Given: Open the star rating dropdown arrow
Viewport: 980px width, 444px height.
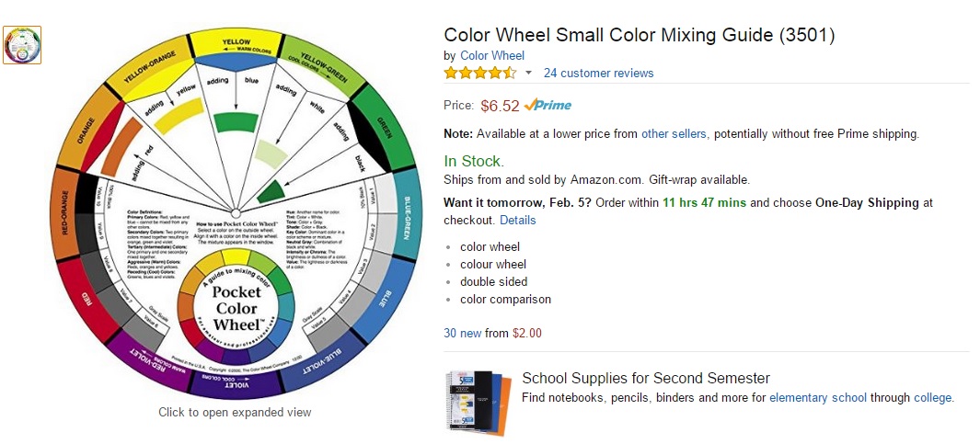Looking at the screenshot, I should (x=528, y=73).
